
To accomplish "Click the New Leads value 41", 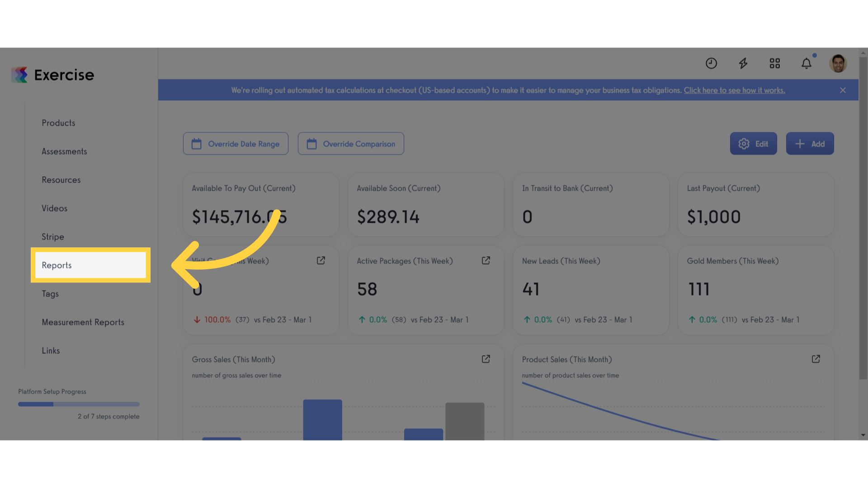I will point(531,289).
